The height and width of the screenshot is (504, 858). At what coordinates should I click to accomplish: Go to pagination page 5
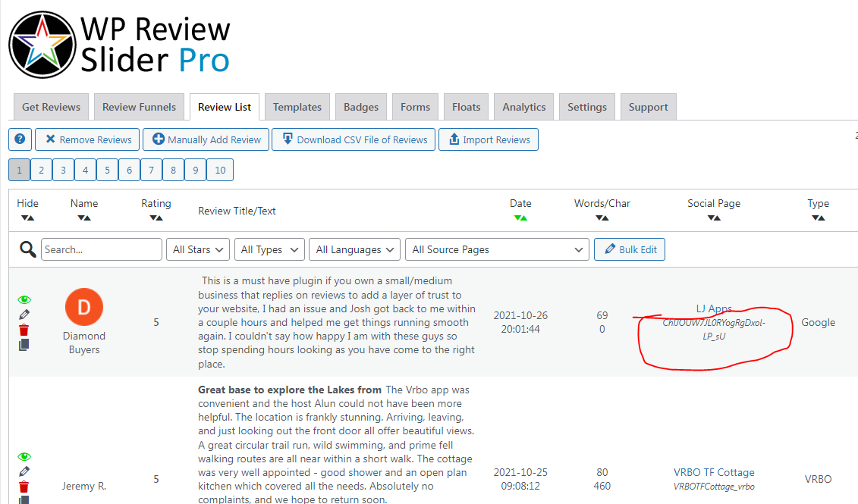tap(107, 170)
